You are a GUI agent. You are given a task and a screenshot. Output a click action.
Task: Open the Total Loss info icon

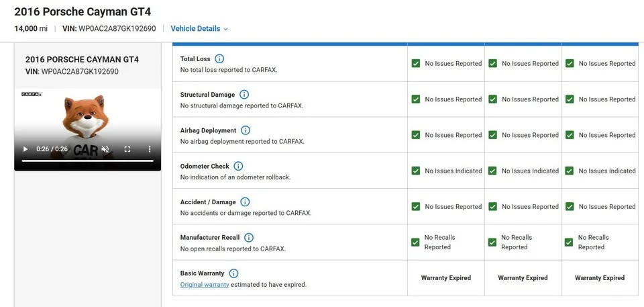[219, 59]
